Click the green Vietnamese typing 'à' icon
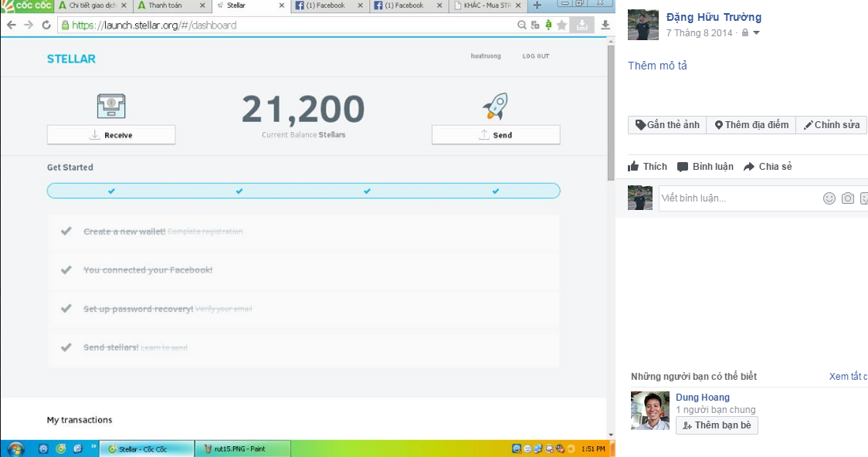The image size is (868, 457). coord(548,25)
